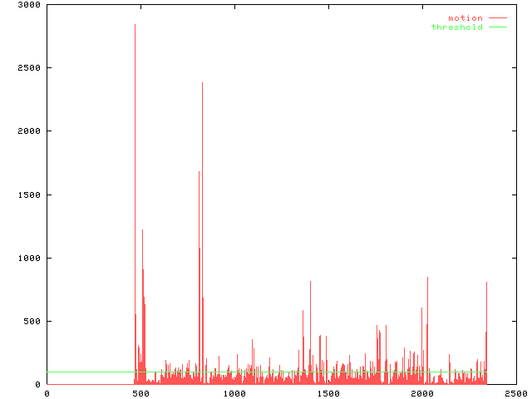The height and width of the screenshot is (399, 532).
Task: Click the x-axis label 2000
Action: click(422, 394)
